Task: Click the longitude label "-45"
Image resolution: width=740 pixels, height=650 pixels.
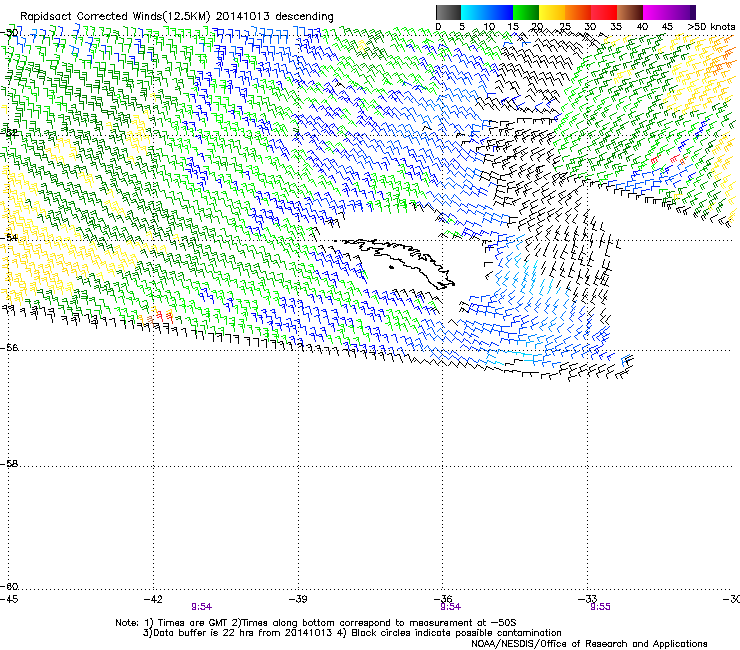Action: pos(9,599)
